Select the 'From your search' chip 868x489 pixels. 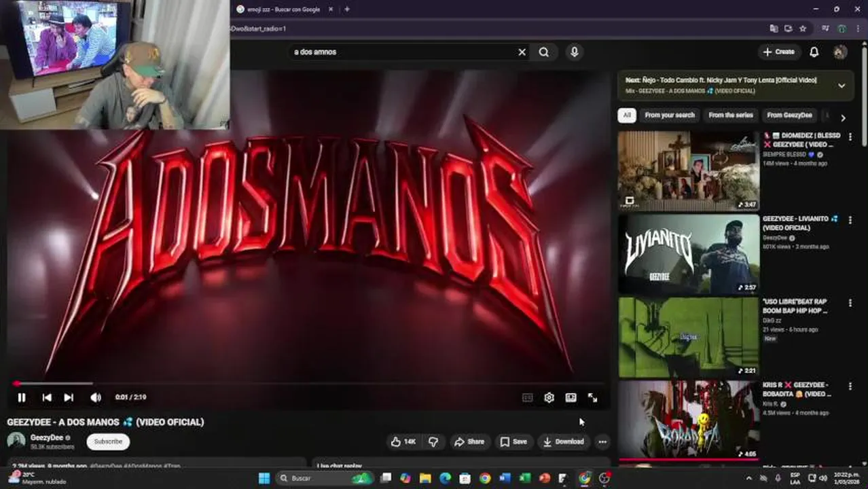pos(670,115)
